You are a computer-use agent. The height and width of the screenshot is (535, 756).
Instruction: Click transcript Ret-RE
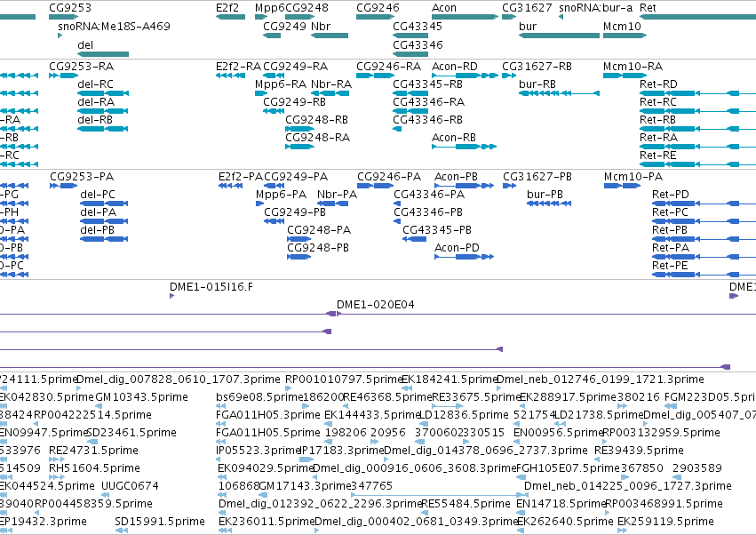tap(697, 164)
